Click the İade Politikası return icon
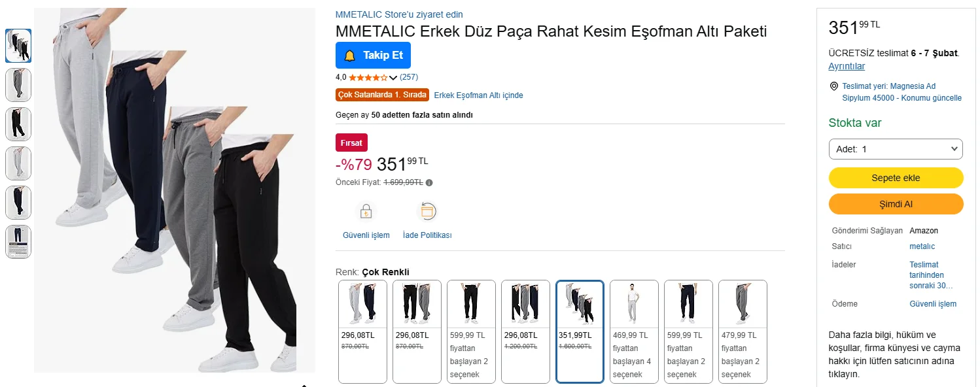This screenshot has height=387, width=980. coord(427,212)
